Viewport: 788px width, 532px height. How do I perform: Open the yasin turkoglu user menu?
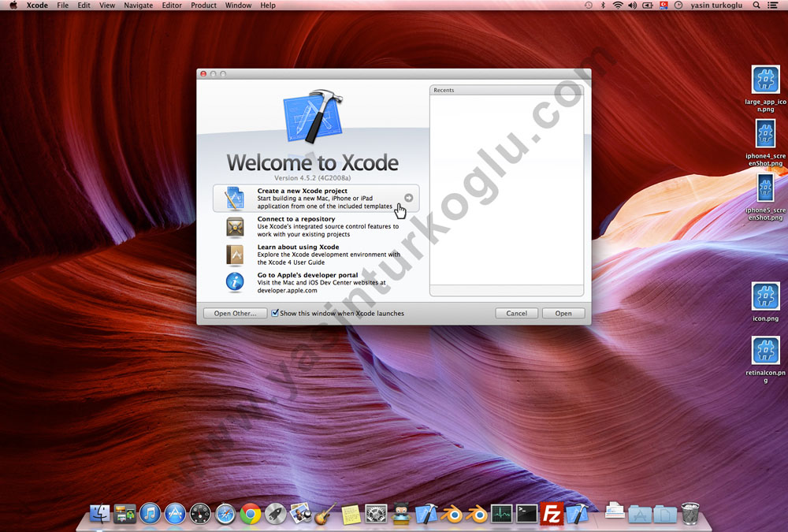(716, 5)
